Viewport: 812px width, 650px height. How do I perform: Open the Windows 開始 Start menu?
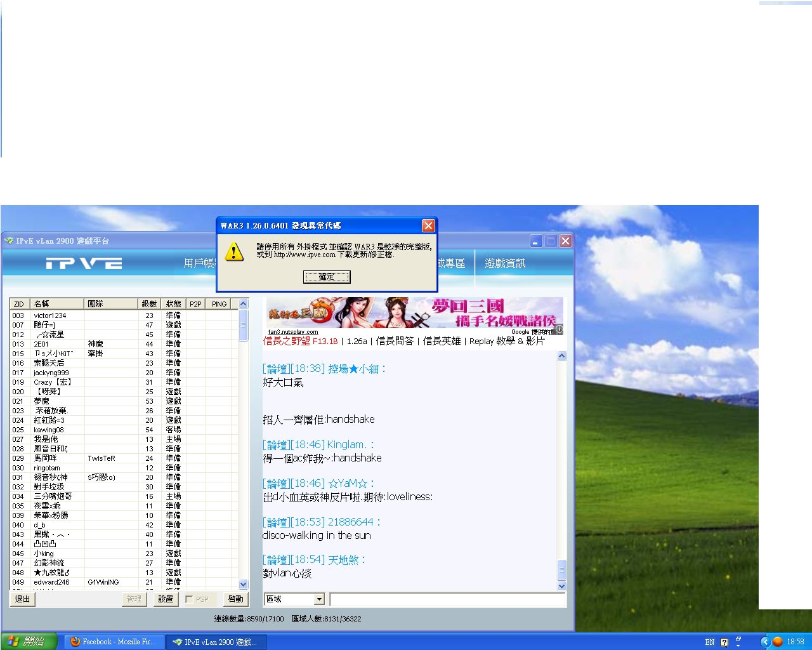click(x=29, y=641)
